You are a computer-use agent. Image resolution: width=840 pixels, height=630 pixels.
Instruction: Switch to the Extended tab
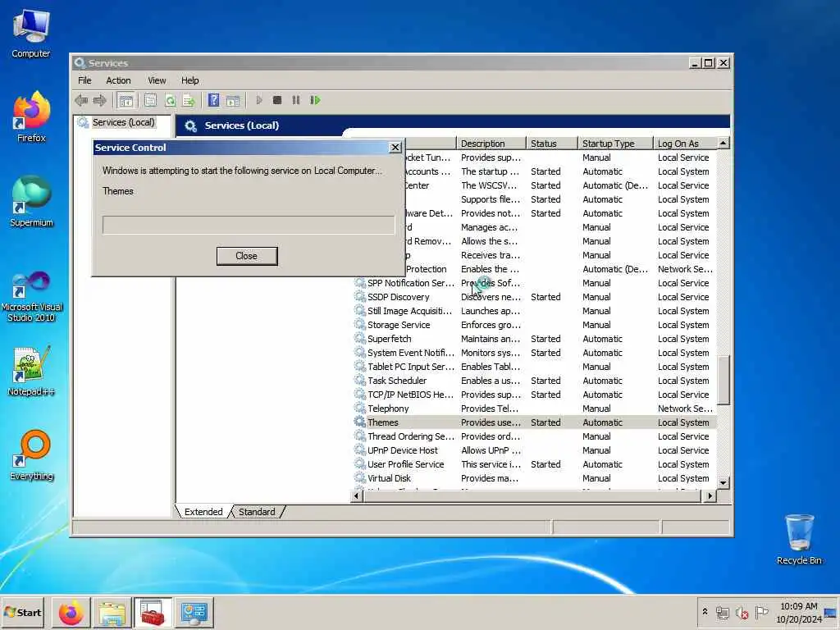tap(203, 512)
